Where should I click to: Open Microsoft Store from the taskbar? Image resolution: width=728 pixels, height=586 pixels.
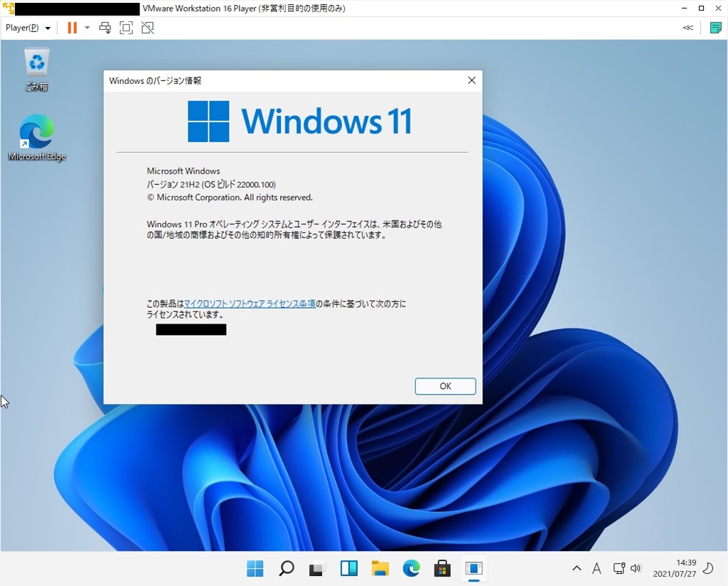[442, 568]
